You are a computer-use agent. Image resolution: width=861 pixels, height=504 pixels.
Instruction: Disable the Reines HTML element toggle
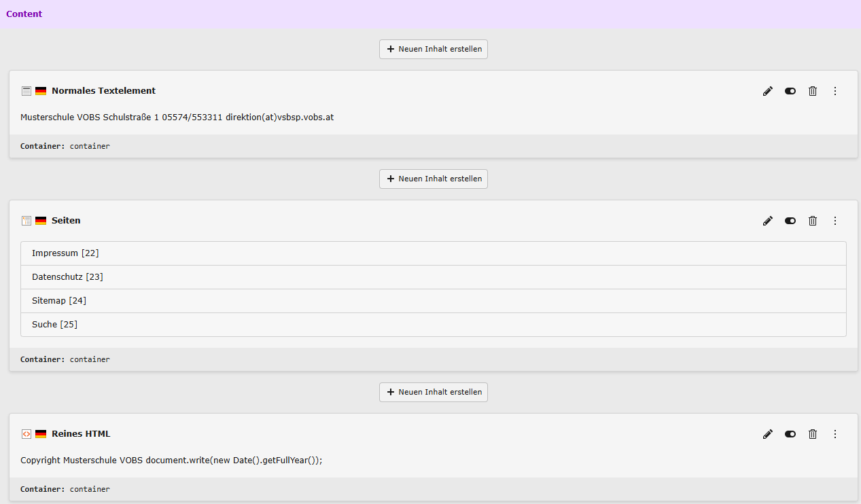click(x=790, y=434)
